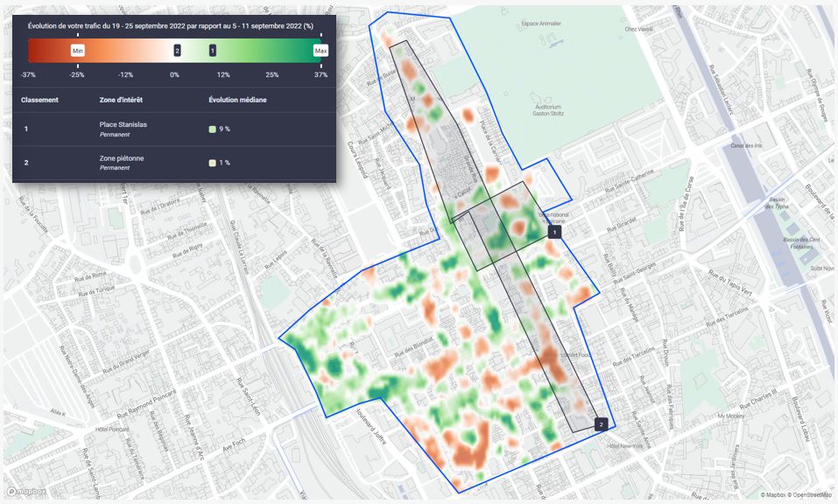
Task: Click the Rue Raymond Poincaré street label
Action: click(x=146, y=403)
